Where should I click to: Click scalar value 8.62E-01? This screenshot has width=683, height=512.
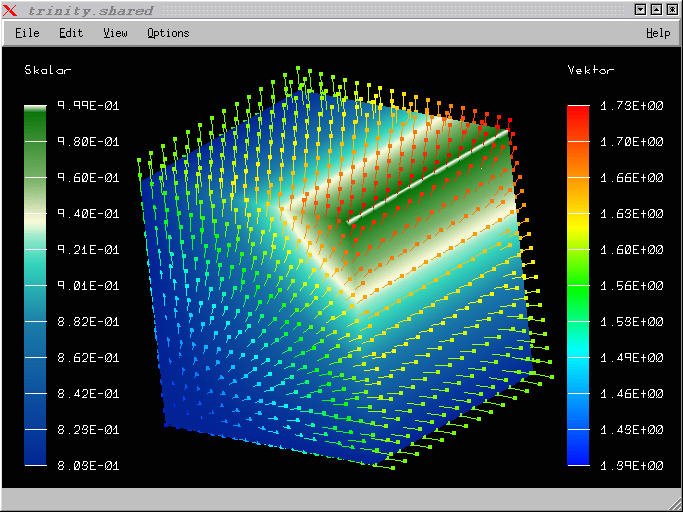click(x=88, y=358)
